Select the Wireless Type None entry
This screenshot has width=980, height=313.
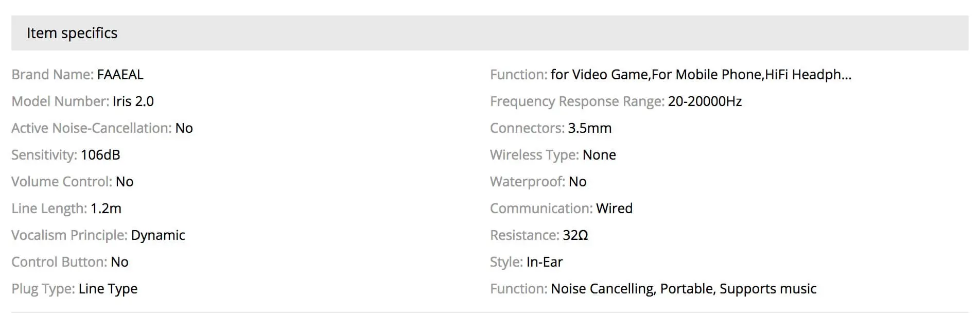pyautogui.click(x=553, y=155)
